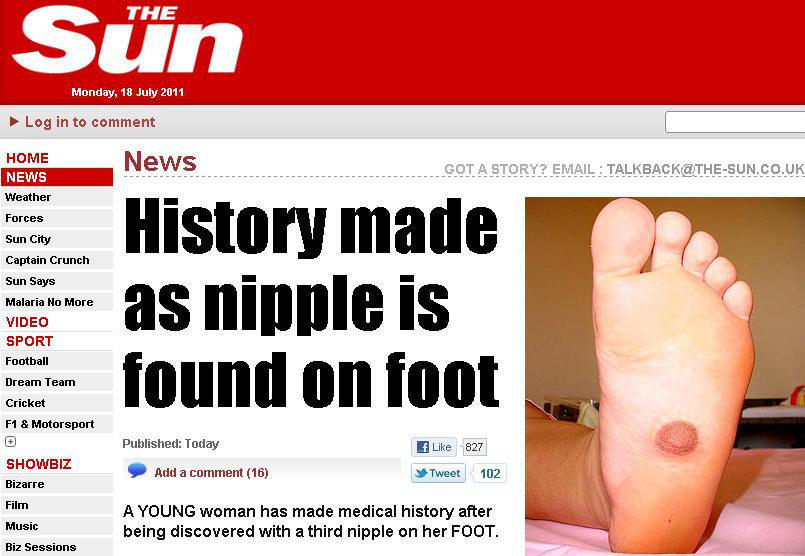Click the foot photo thumbnail
This screenshot has width=805, height=556.
(x=665, y=376)
